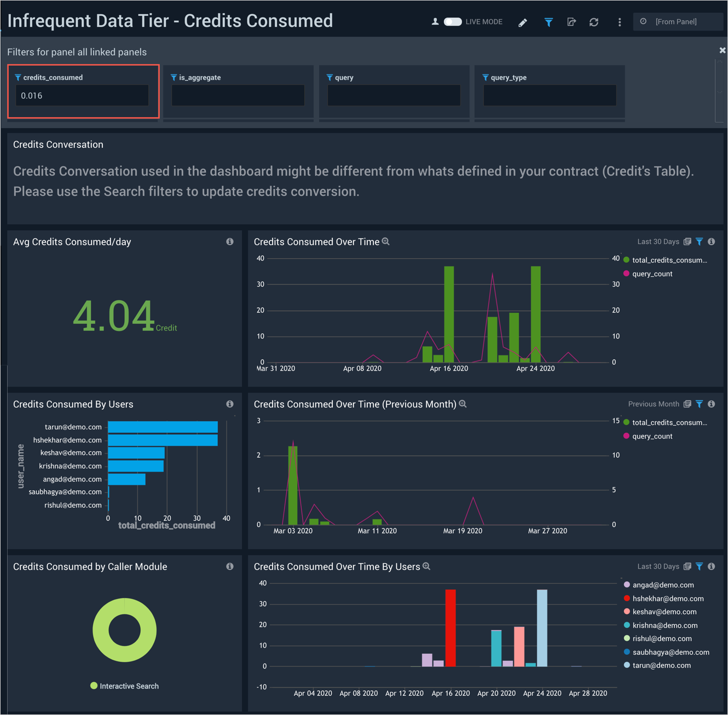Click the share dashboard icon
Image resolution: width=728 pixels, height=715 pixels.
[x=571, y=22]
